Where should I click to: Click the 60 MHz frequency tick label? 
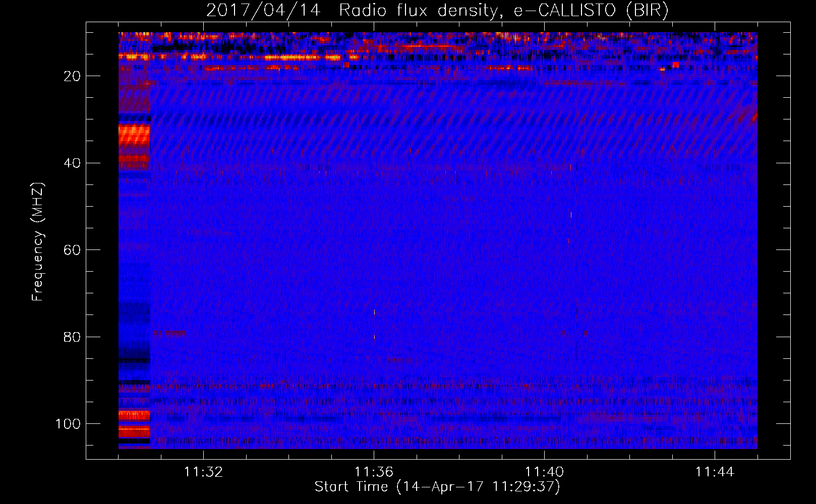[x=72, y=250]
